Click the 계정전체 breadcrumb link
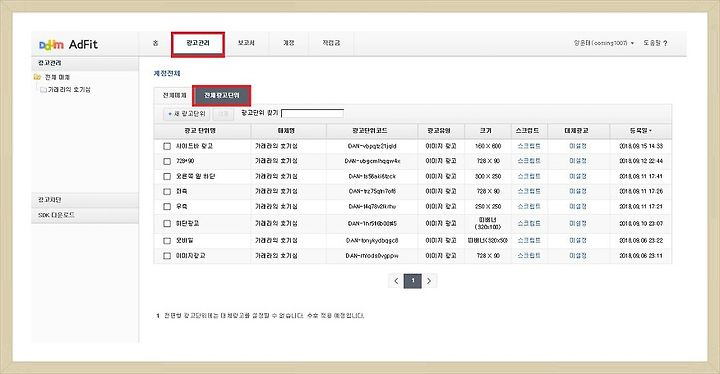The height and width of the screenshot is (374, 720). (167, 74)
